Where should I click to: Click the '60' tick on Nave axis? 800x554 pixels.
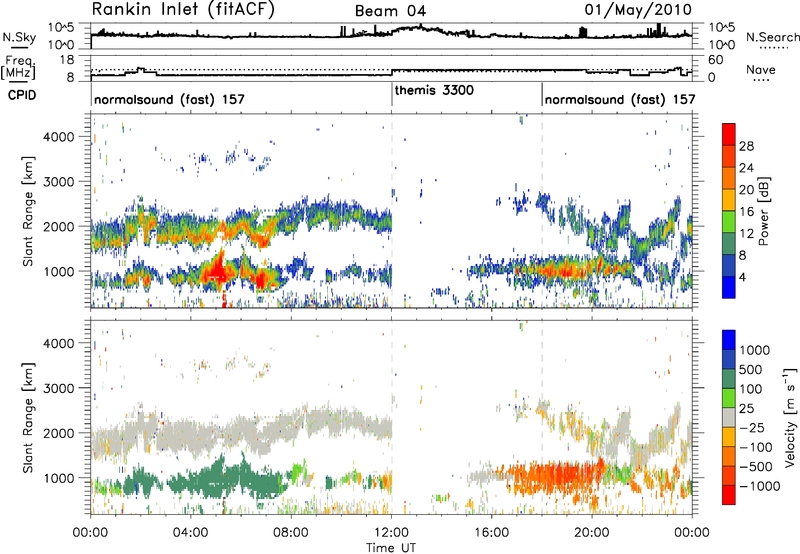click(716, 60)
